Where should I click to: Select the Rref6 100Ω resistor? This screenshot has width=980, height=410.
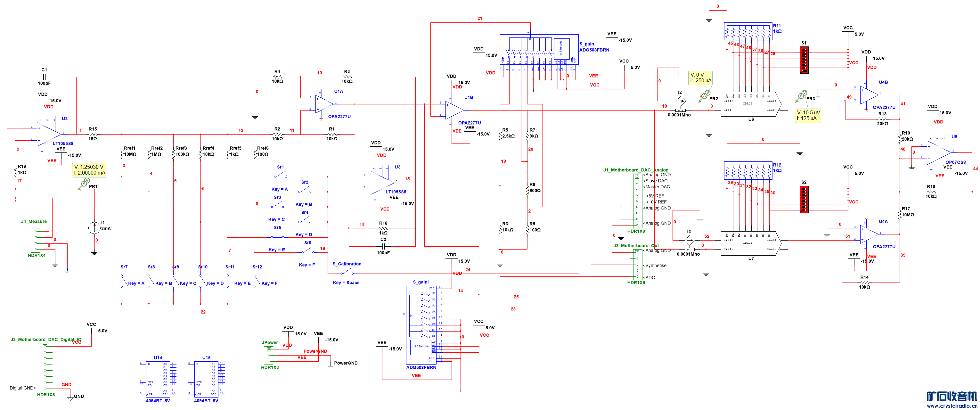click(x=255, y=154)
